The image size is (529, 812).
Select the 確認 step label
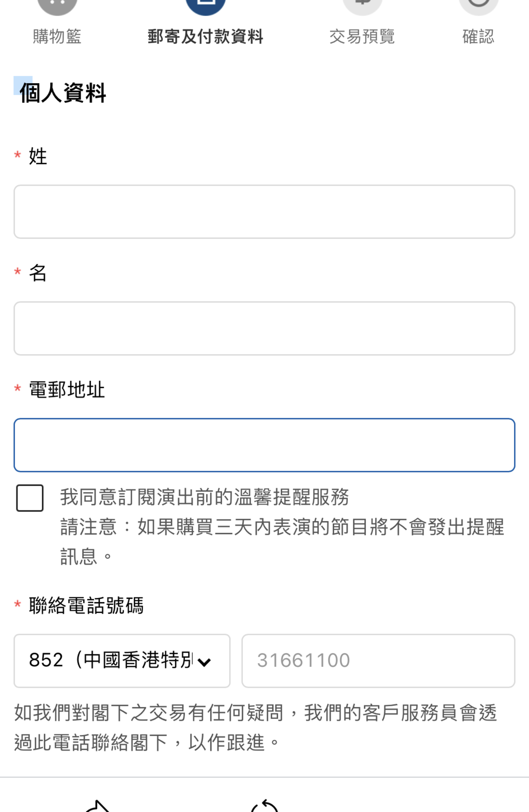coord(478,37)
